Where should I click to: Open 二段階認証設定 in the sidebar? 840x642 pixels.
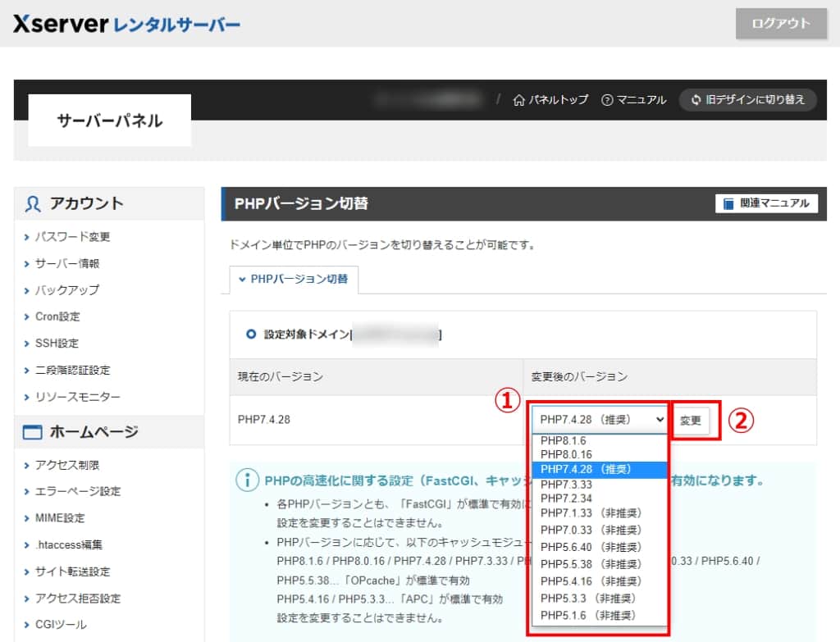tap(72, 370)
